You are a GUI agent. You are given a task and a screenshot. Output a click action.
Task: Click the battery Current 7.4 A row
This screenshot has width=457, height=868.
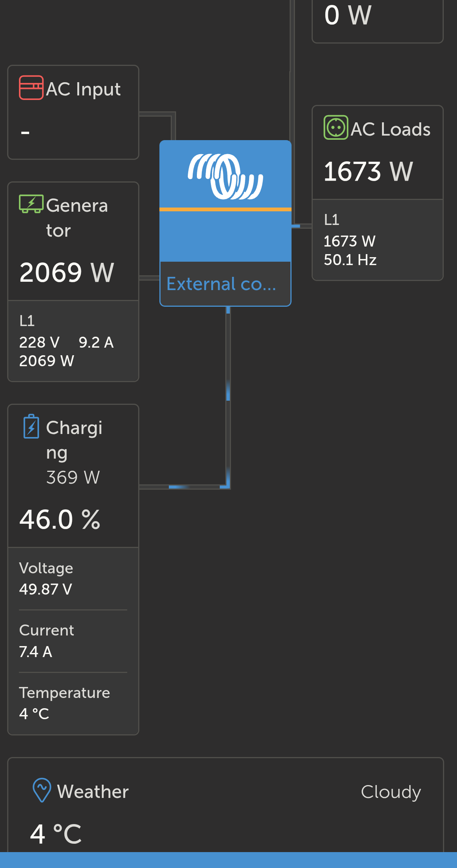coord(73,641)
